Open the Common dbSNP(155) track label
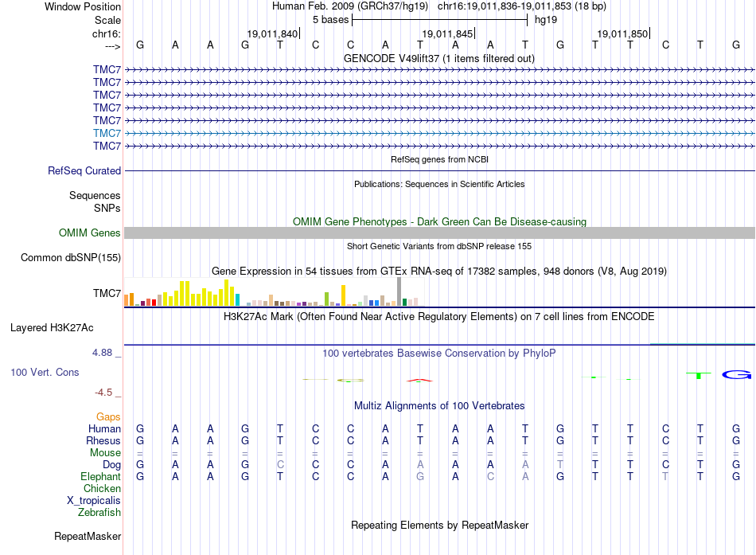Viewport: 756px width, 555px height. (71, 258)
